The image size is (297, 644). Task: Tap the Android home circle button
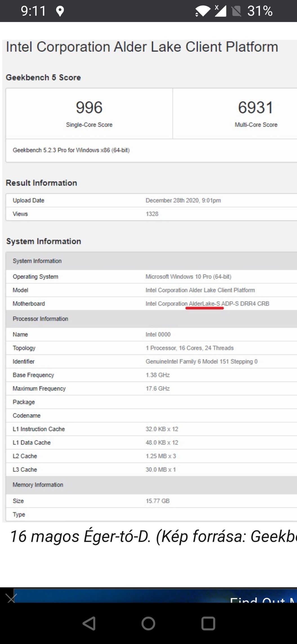(x=148, y=623)
